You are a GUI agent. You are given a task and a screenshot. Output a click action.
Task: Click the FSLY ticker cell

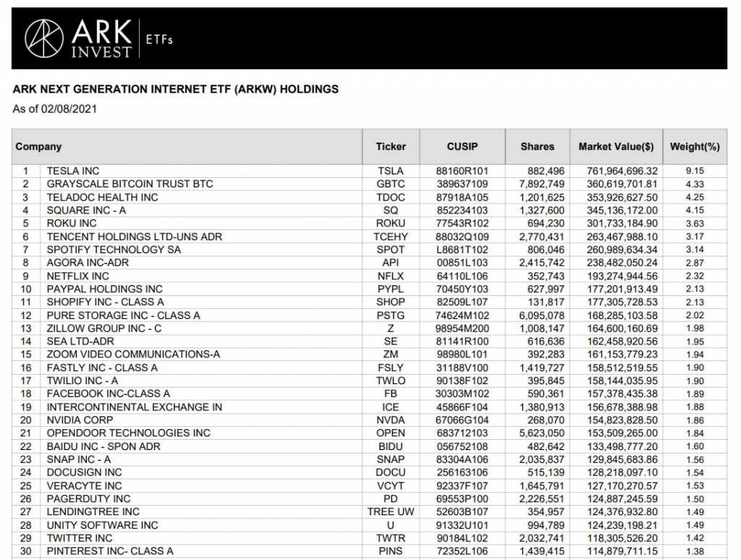click(391, 368)
